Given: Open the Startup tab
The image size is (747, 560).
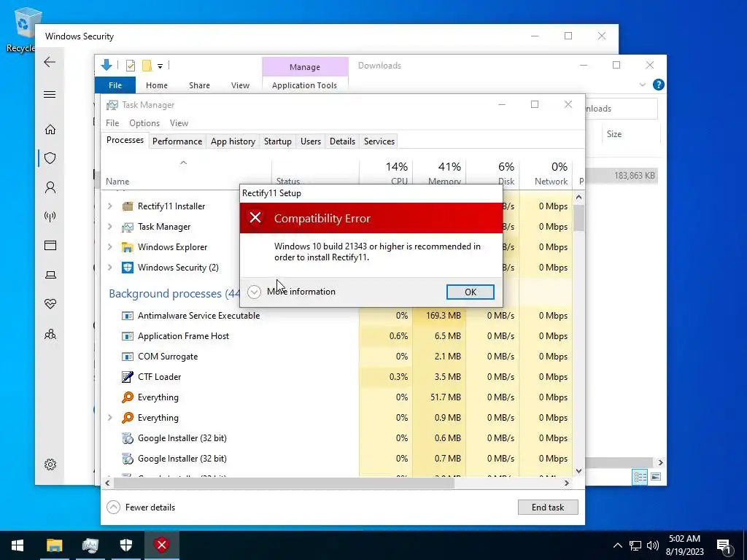Looking at the screenshot, I should click(278, 141).
